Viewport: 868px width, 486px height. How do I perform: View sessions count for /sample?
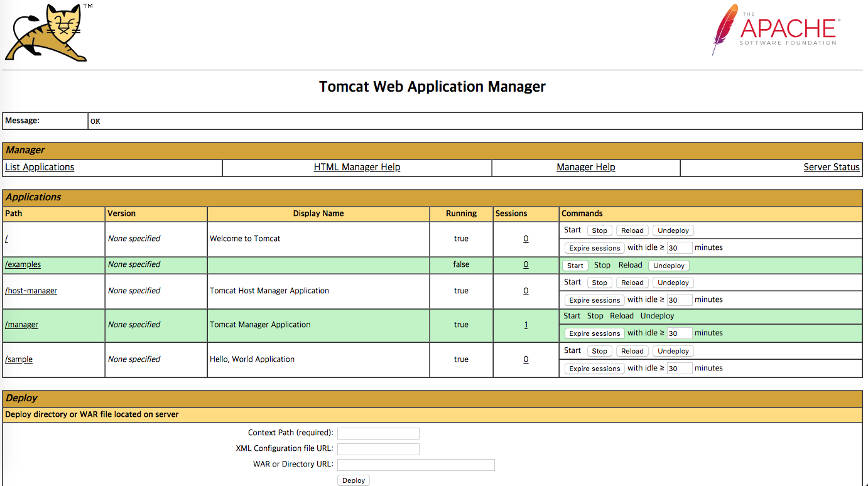click(526, 359)
